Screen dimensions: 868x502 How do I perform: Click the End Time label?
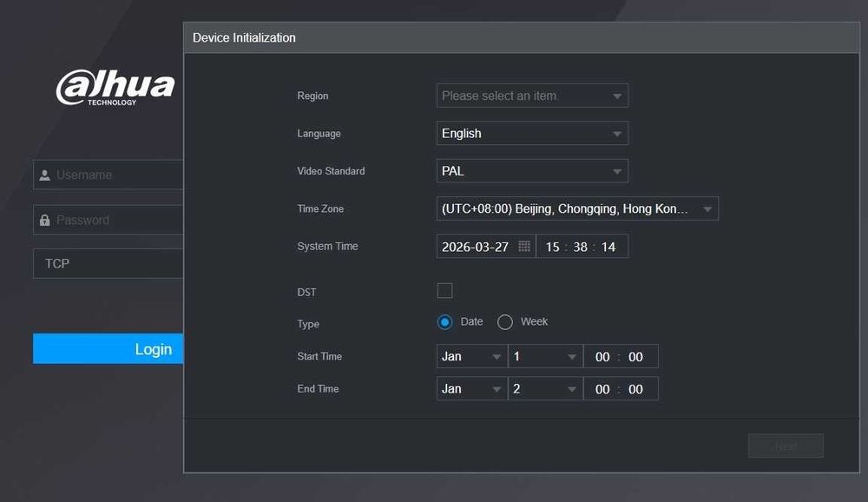pyautogui.click(x=318, y=389)
